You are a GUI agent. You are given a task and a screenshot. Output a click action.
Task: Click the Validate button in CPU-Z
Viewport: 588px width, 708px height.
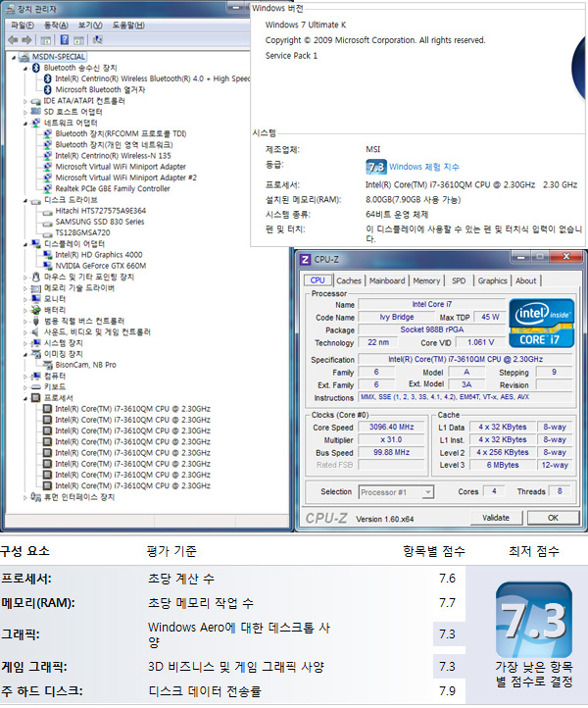coord(496,518)
